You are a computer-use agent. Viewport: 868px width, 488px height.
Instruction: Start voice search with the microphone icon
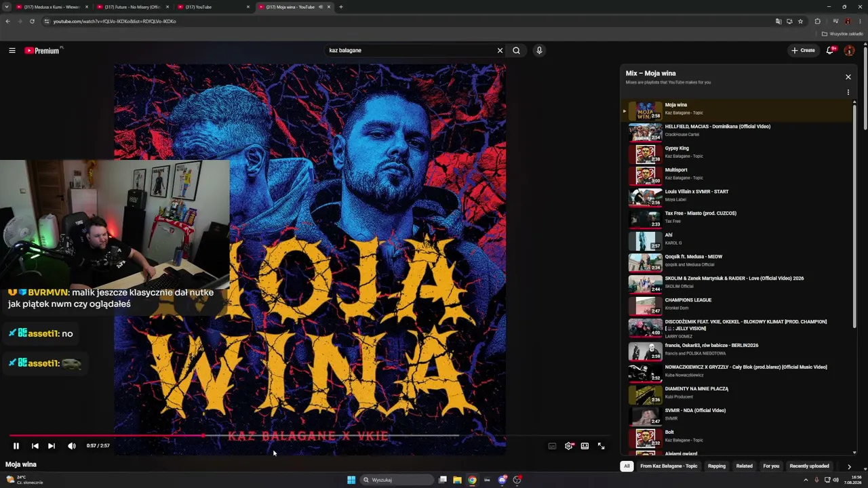pyautogui.click(x=539, y=50)
